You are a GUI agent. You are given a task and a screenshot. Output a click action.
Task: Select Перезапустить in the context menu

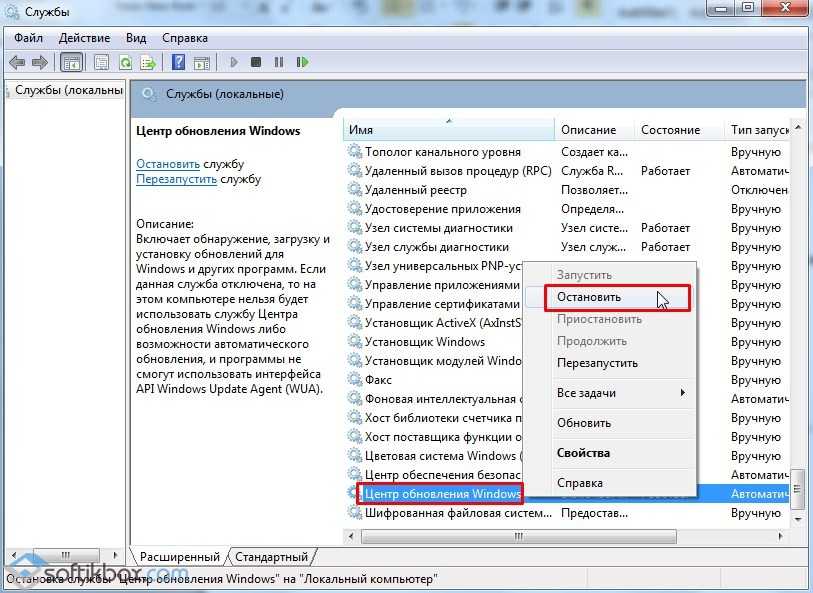pos(597,363)
